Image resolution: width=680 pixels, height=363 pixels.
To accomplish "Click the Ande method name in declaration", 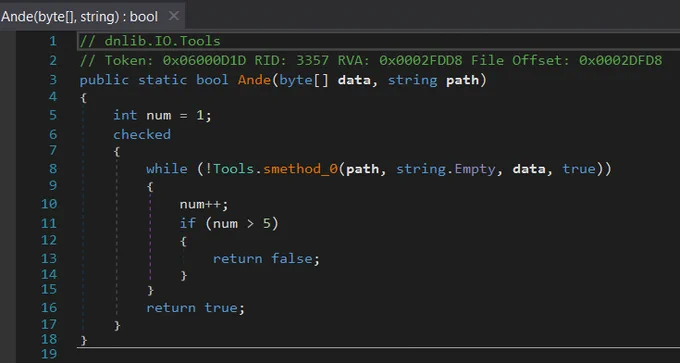I will tap(254, 80).
